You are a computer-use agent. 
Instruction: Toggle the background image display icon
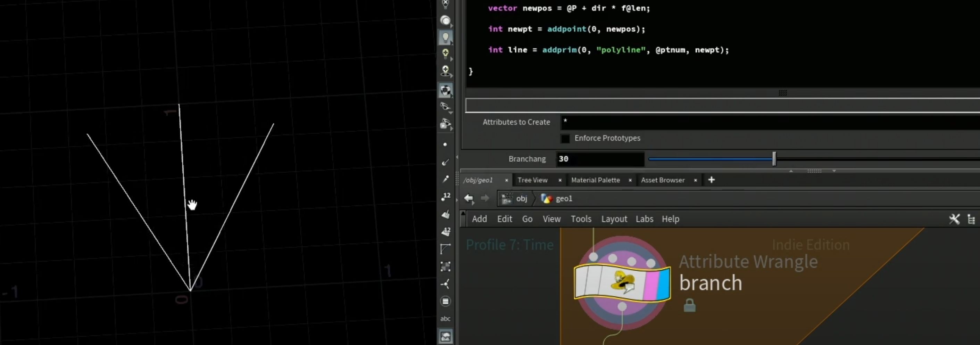pos(446,336)
